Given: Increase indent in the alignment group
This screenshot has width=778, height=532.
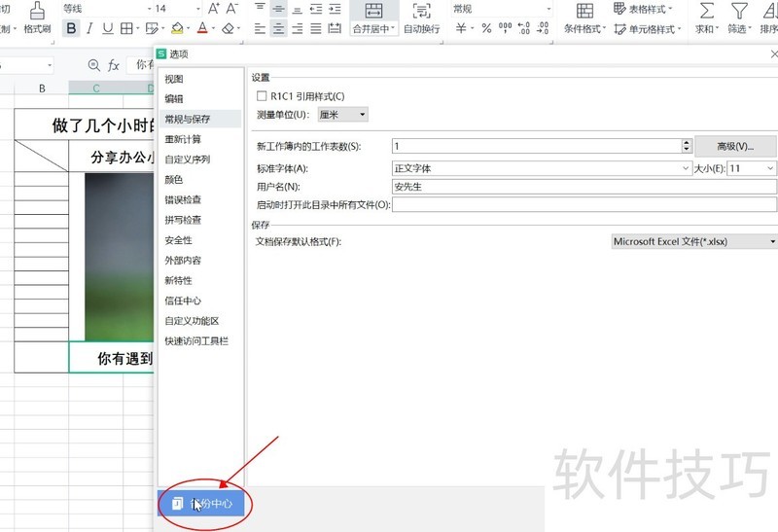Looking at the screenshot, I should pos(335,9).
